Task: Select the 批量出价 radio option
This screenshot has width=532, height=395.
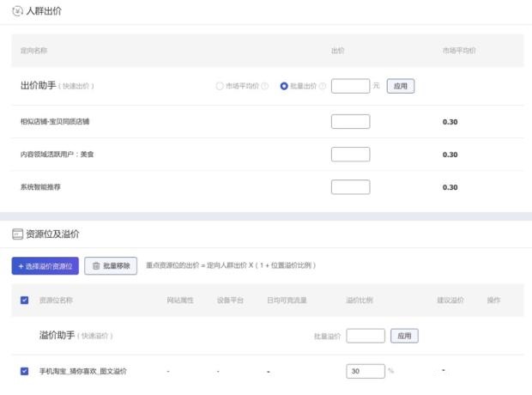Action: pos(284,86)
